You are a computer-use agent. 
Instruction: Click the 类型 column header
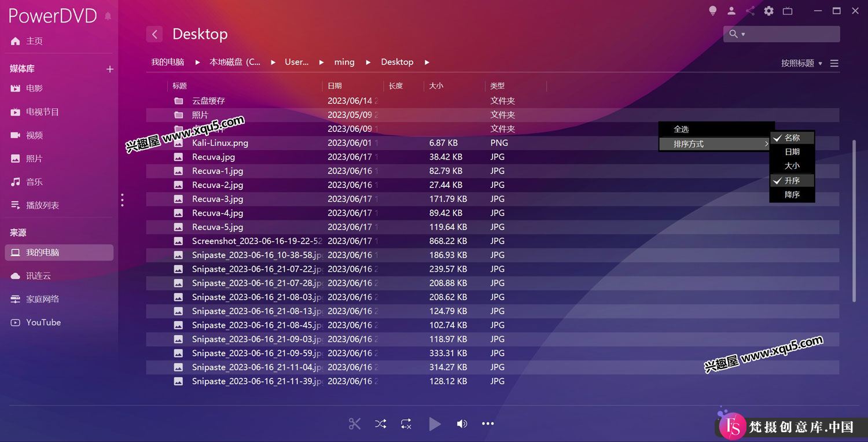click(x=498, y=86)
